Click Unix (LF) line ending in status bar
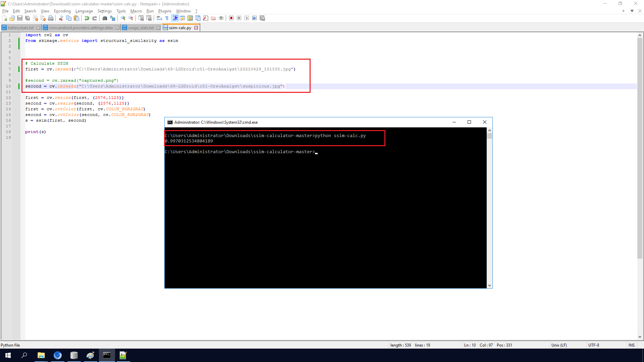The image size is (644, 362). [559, 345]
